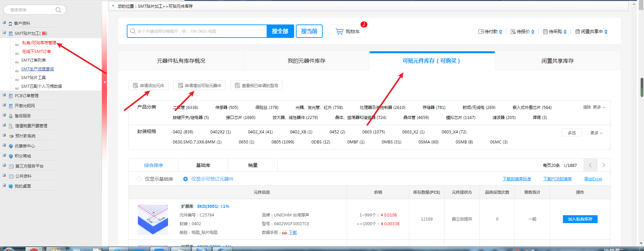Screen dimensions: 644x251
Task: Expand 更多 in product category row
Action: pyautogui.click(x=599, y=107)
